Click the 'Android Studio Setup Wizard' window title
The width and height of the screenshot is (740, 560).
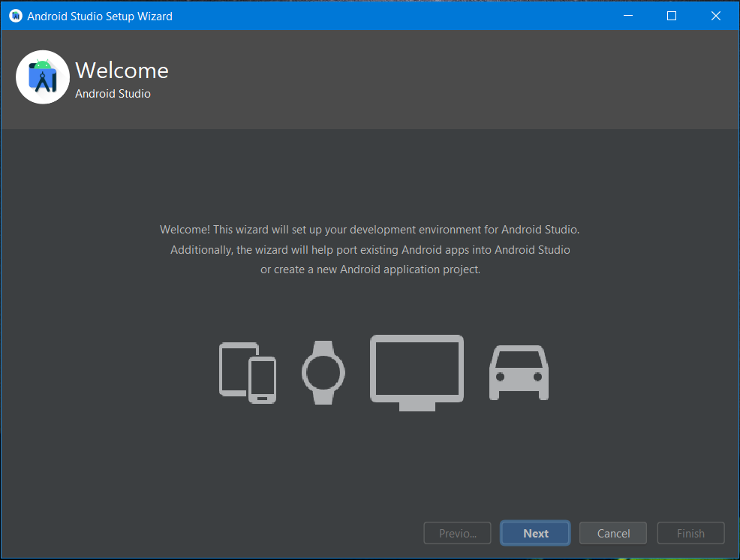pyautogui.click(x=100, y=16)
